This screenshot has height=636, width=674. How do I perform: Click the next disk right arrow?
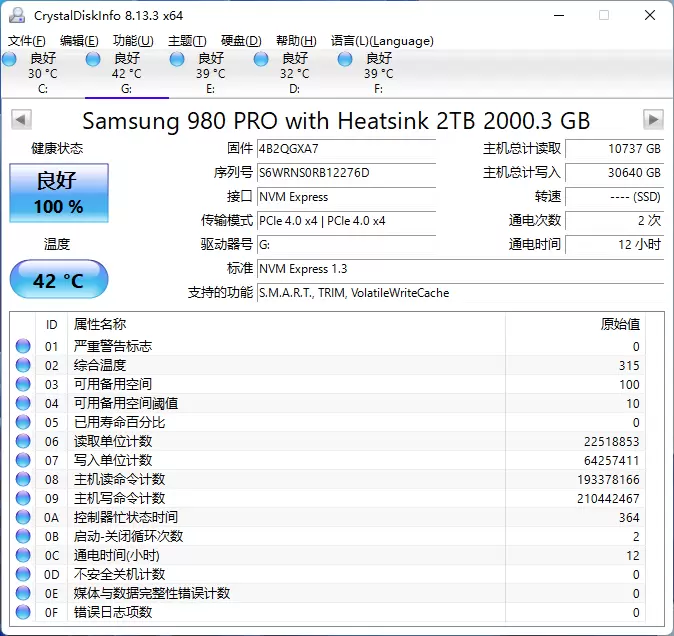point(653,120)
